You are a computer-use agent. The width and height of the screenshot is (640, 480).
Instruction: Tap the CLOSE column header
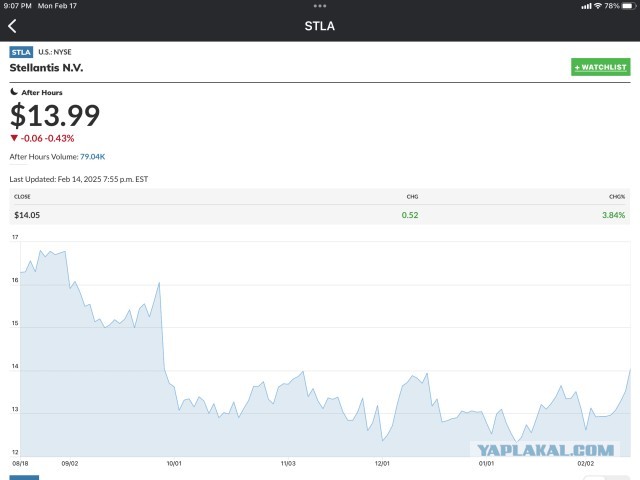pyautogui.click(x=22, y=197)
